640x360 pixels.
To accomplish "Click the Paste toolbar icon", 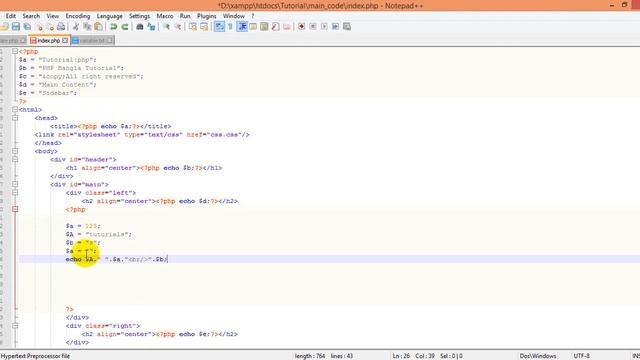I will click(x=98, y=27).
